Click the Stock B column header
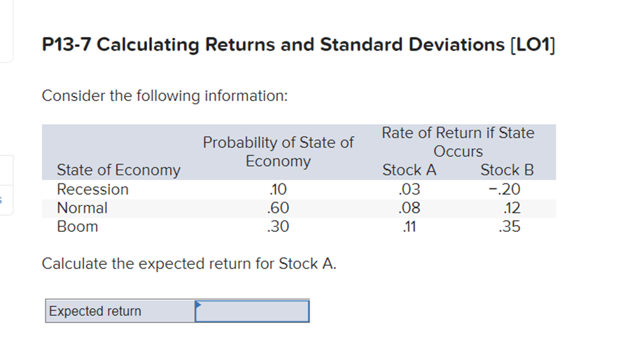This screenshot has height=356, width=644. point(507,170)
